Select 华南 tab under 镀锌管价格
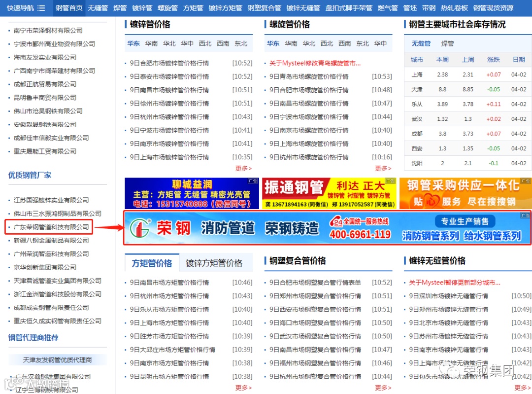The image size is (532, 394). tap(151, 43)
